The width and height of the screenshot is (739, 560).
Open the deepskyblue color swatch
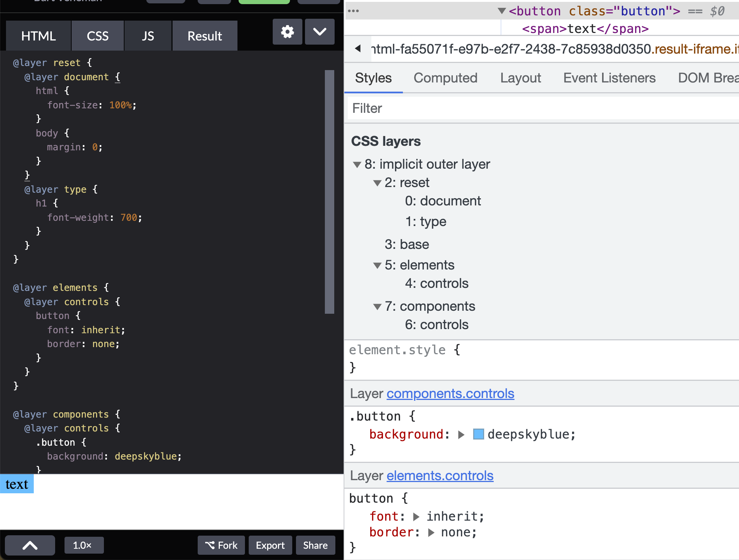(x=478, y=434)
